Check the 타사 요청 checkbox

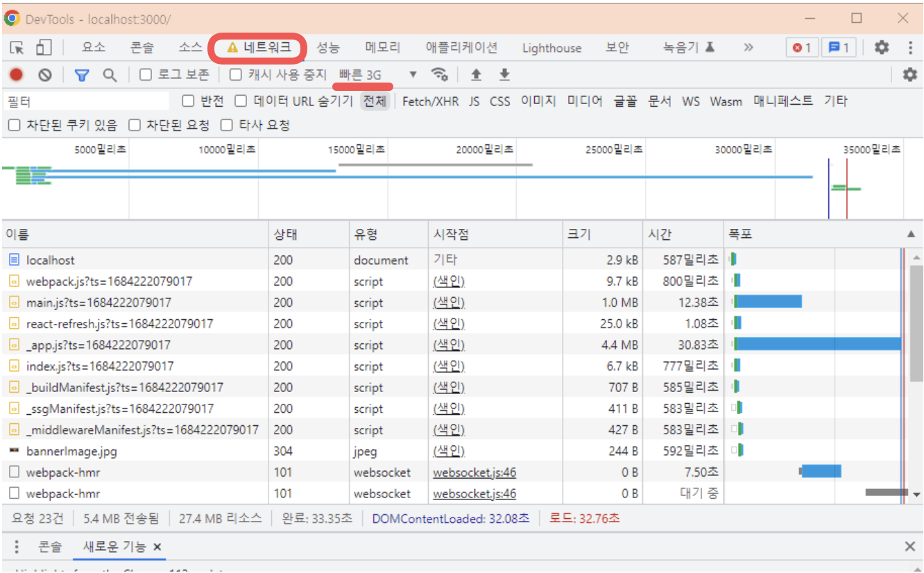[x=226, y=126]
